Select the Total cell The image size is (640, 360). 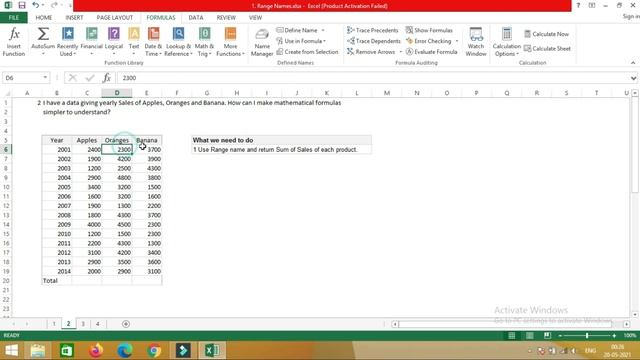click(56, 281)
